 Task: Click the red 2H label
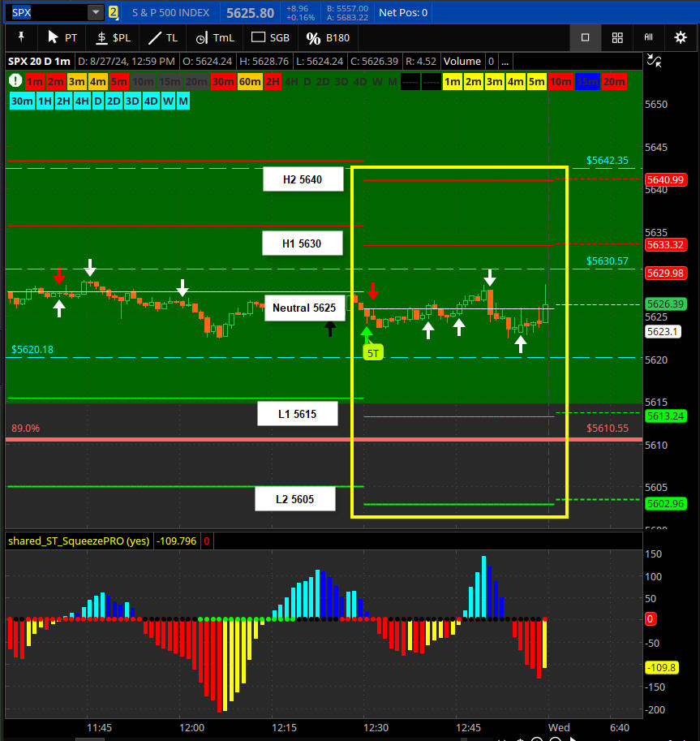(273, 82)
